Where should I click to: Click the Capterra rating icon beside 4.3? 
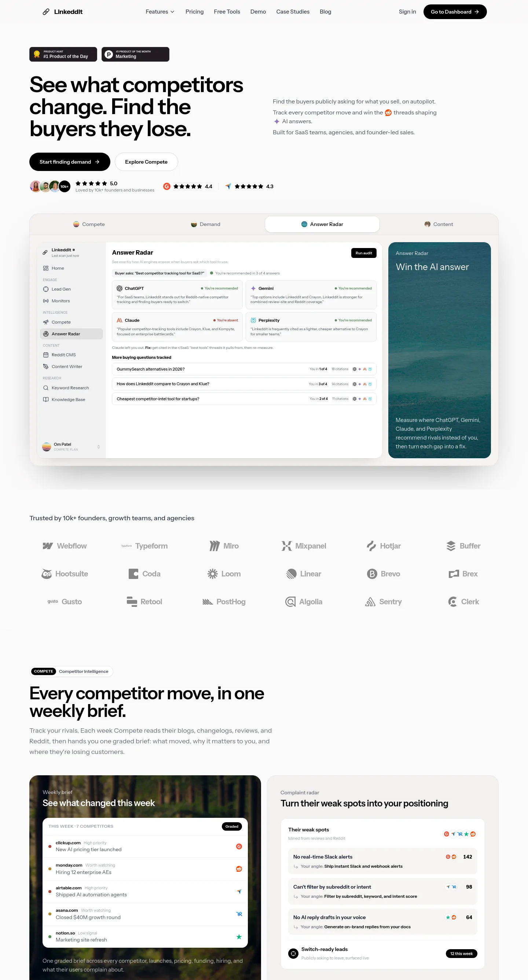pos(228,186)
